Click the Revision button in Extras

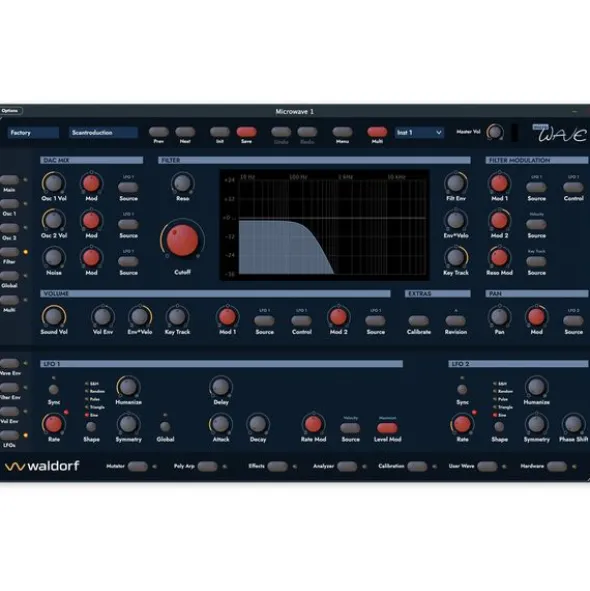pos(455,321)
